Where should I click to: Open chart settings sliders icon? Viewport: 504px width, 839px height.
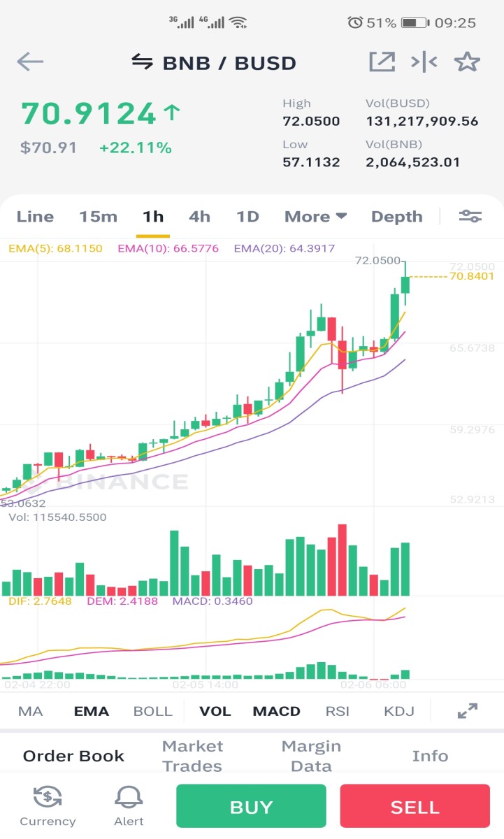pos(470,217)
